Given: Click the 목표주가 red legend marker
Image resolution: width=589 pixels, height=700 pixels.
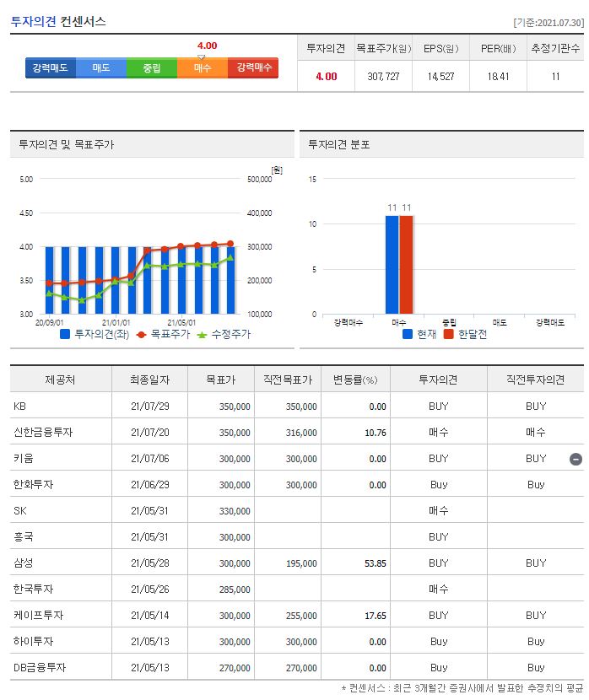Looking at the screenshot, I should (141, 334).
